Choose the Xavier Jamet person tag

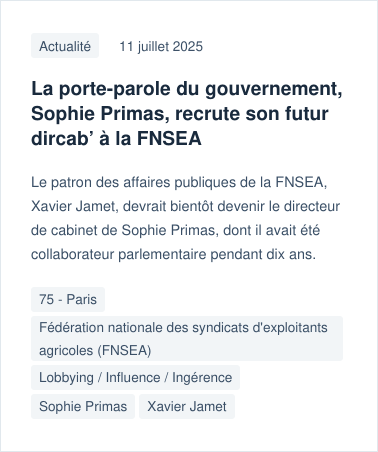(x=187, y=406)
